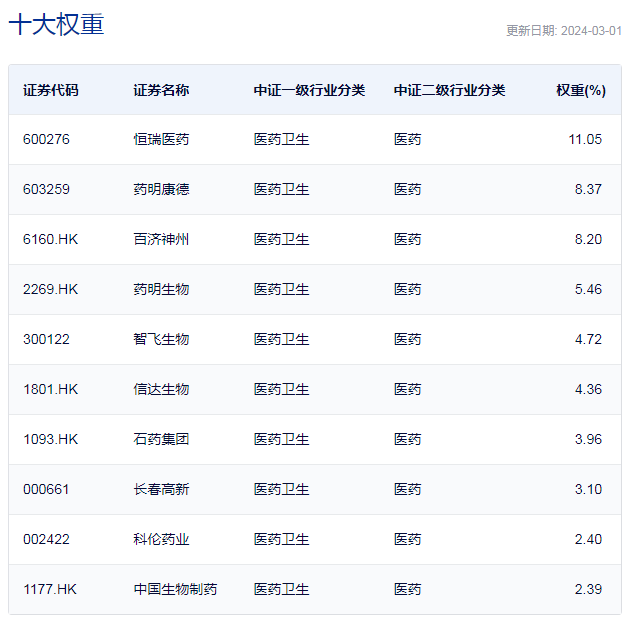Select the name 中国生物制药

(175, 589)
